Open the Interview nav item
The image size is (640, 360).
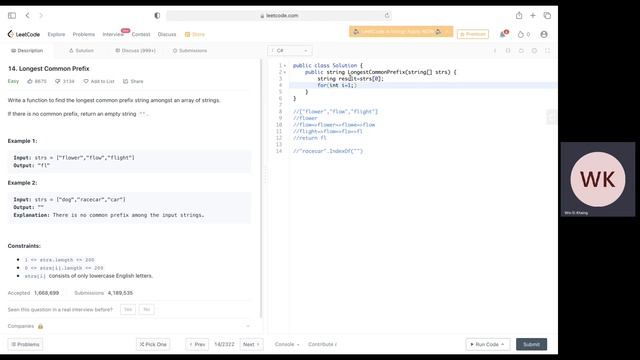click(113, 34)
